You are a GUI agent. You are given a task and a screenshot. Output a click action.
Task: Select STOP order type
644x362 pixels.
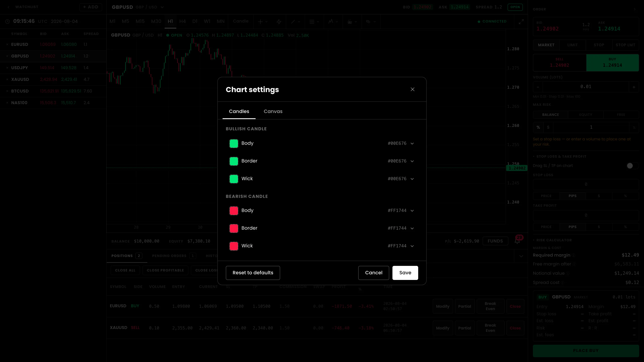pos(599,45)
